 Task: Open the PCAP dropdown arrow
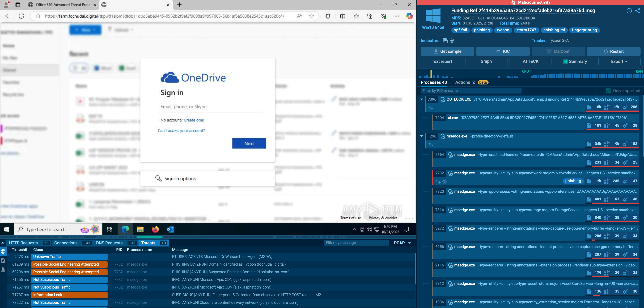click(410, 243)
